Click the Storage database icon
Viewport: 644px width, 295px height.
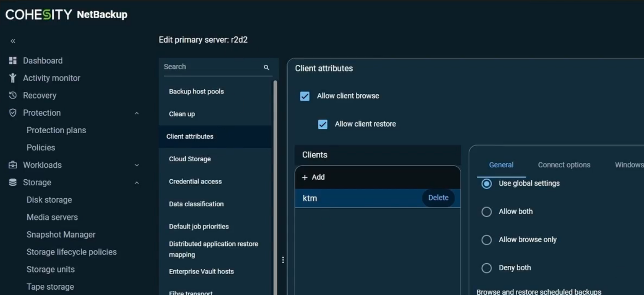[13, 183]
